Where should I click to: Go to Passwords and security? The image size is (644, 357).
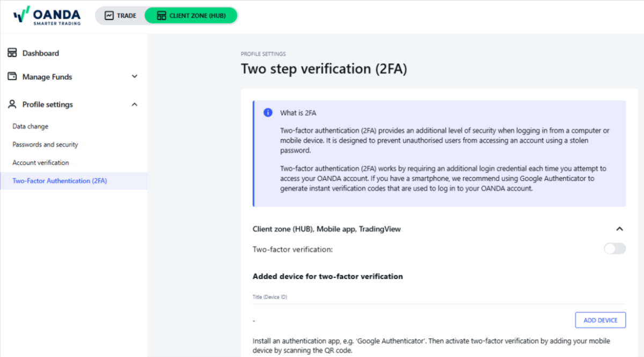[45, 145]
